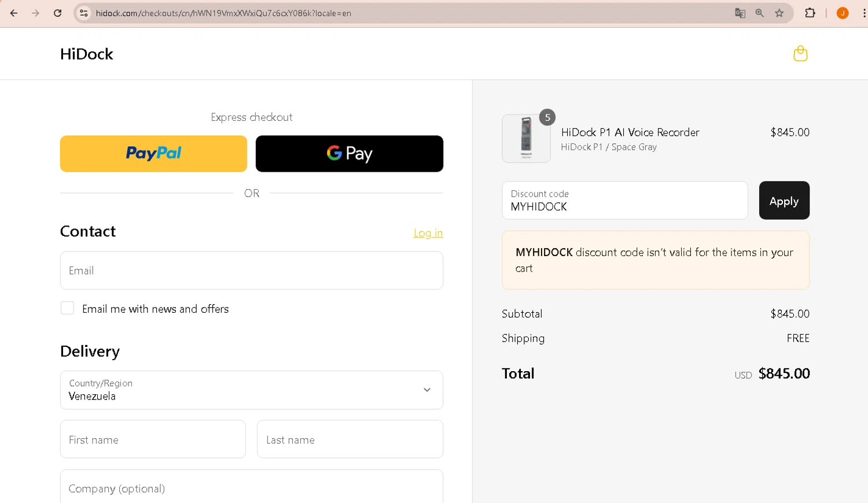Click the Subtotal label
This screenshot has height=503, width=868.
coord(522,314)
